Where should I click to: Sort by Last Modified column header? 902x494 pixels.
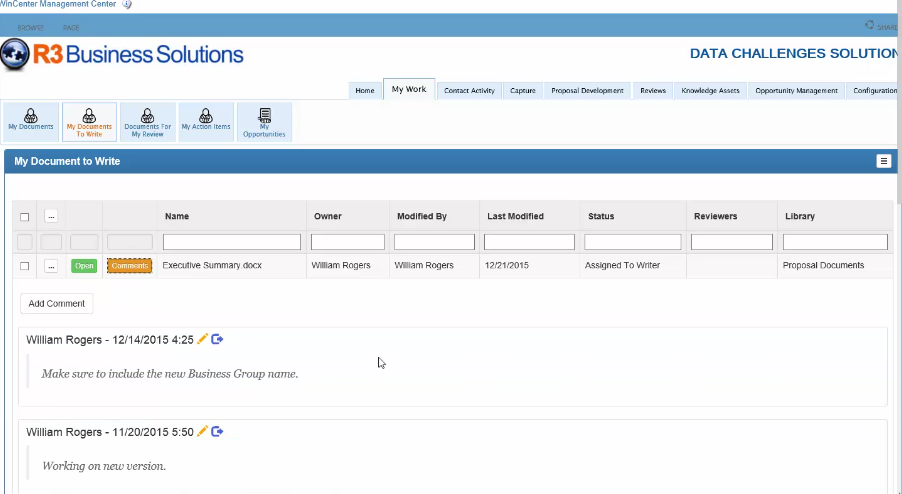pyautogui.click(x=515, y=216)
